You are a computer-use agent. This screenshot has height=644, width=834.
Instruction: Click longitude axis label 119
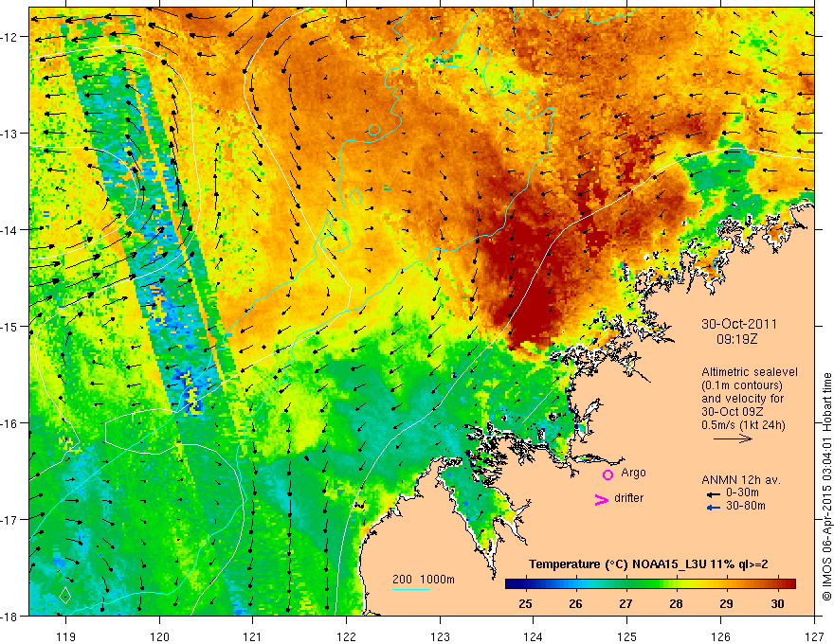(x=66, y=636)
